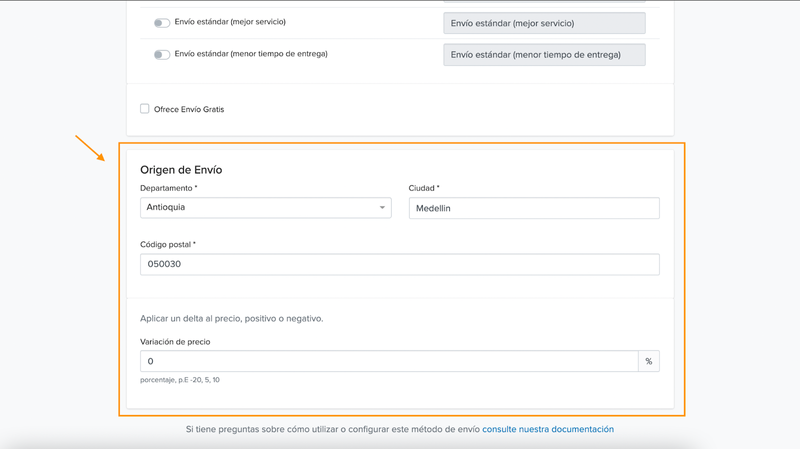This screenshot has height=449, width=800.
Task: Check the Ofrece Envío Gratis checkbox
Action: (145, 109)
